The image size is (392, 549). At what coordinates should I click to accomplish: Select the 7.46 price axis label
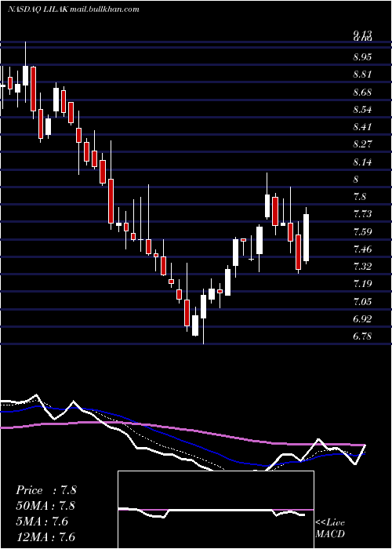(x=362, y=249)
